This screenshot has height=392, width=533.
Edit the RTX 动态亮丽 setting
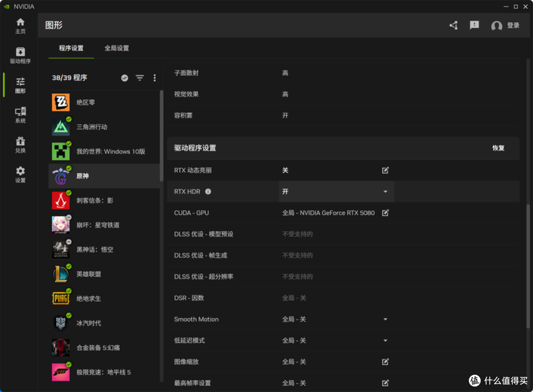tap(385, 170)
